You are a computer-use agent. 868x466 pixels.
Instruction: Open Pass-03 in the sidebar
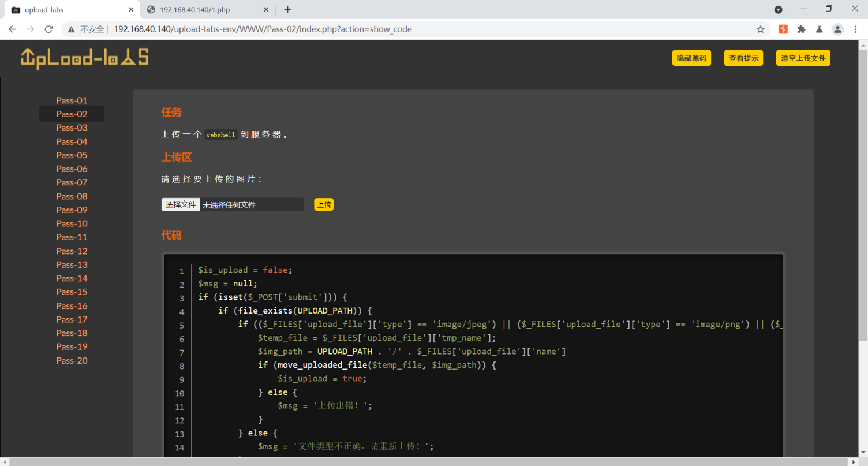72,128
